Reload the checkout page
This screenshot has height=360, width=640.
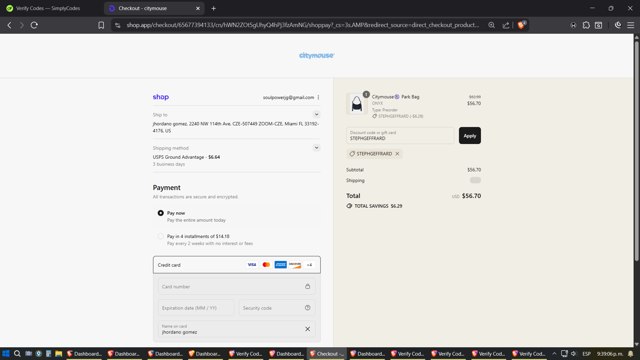click(x=34, y=25)
